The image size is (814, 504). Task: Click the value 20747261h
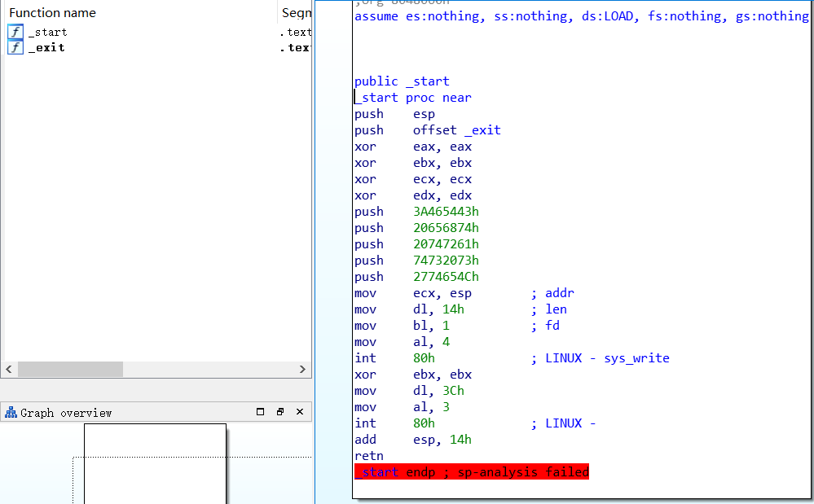(446, 244)
